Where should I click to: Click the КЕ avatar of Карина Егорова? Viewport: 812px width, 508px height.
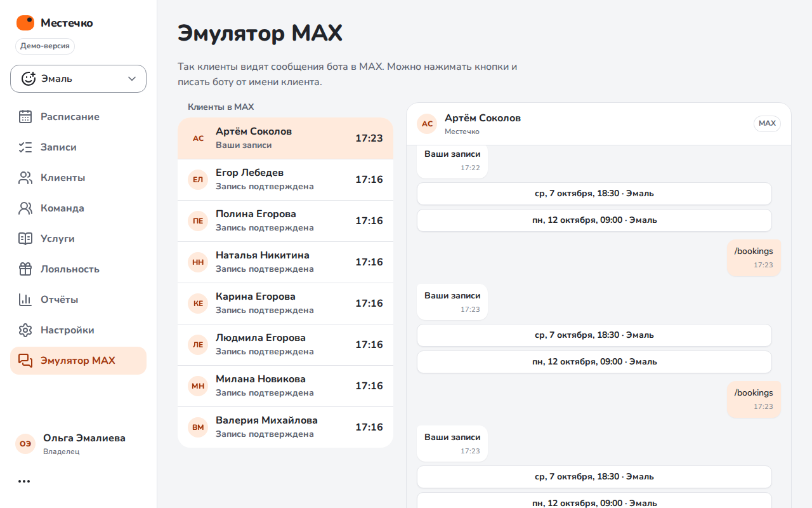(198, 304)
